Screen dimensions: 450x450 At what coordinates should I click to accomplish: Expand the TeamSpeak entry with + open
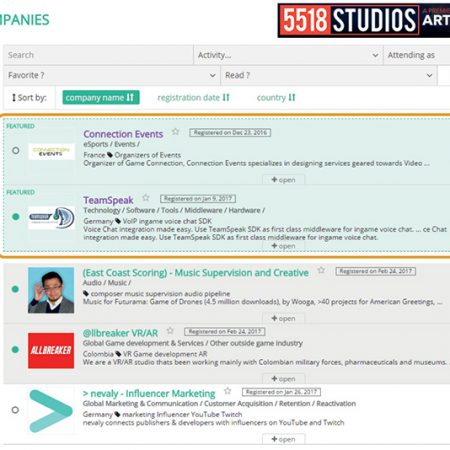(x=283, y=246)
